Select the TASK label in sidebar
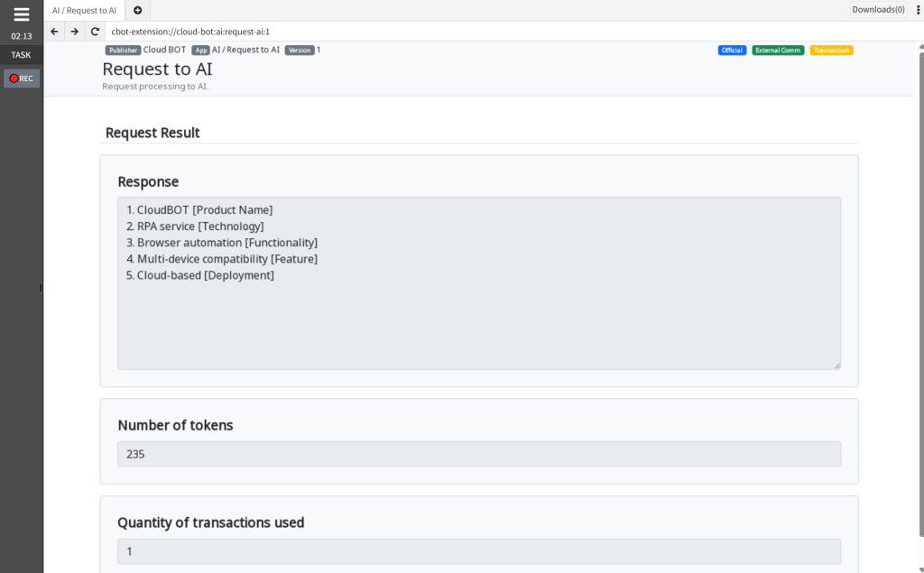The width and height of the screenshot is (924, 573). [x=22, y=55]
